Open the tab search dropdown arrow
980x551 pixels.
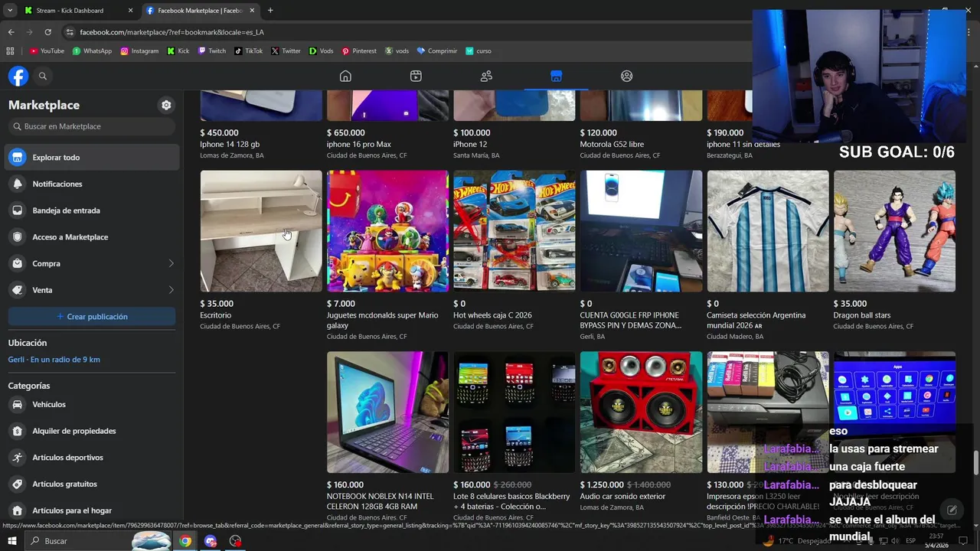[10, 11]
